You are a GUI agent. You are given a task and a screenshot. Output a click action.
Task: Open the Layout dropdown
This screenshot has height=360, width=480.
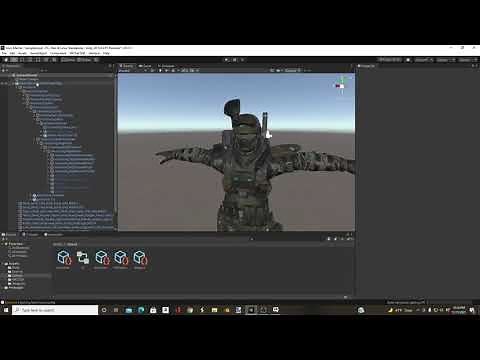(467, 60)
